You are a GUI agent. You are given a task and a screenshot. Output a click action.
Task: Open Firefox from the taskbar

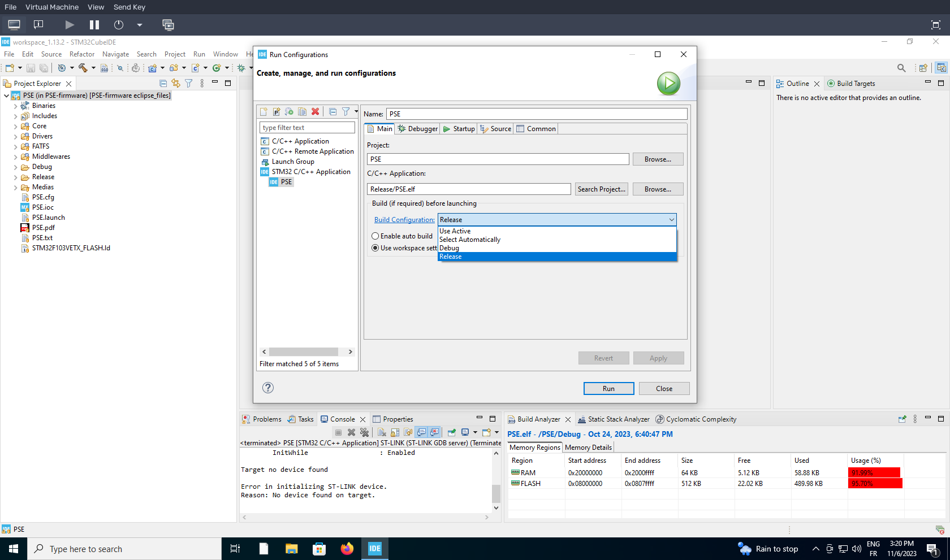pos(347,549)
